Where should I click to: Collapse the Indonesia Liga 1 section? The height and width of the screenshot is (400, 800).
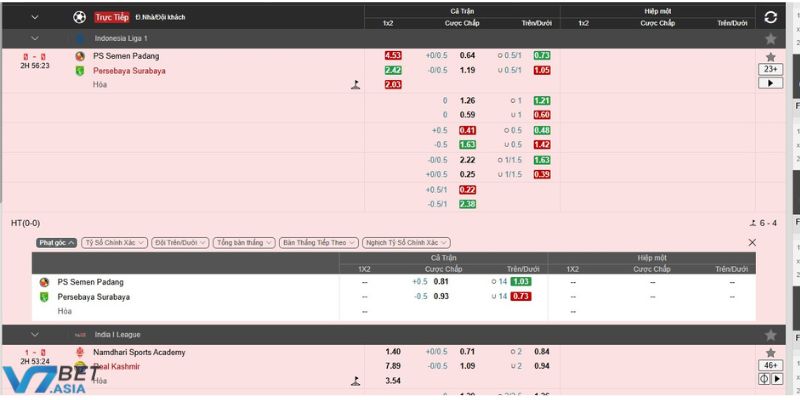(35, 38)
